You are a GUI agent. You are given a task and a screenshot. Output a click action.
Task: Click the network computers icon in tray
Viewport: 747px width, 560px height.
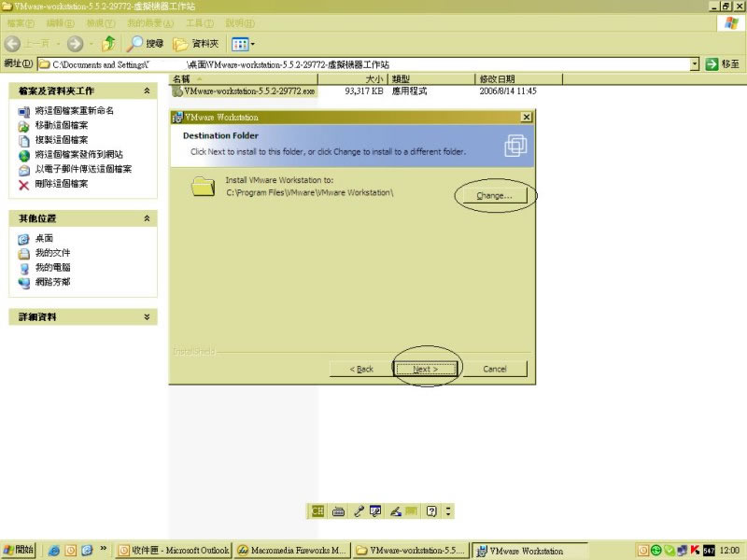tap(683, 551)
